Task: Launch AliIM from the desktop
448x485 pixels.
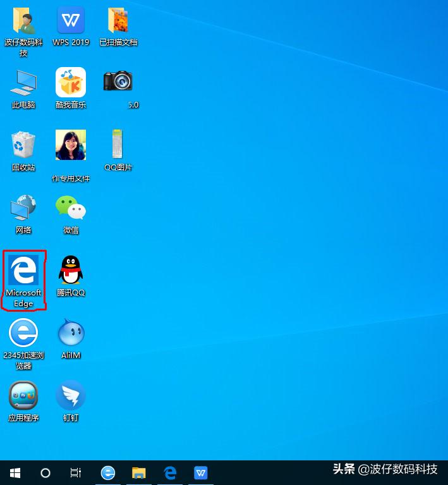Action: (71, 332)
